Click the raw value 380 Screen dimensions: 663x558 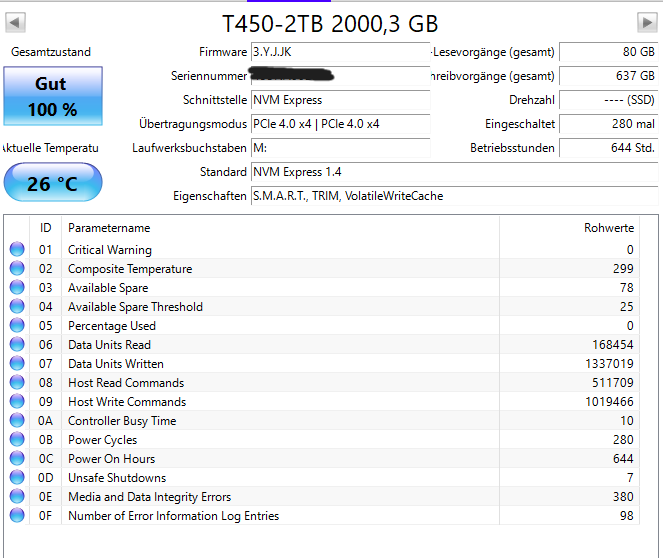coord(623,497)
